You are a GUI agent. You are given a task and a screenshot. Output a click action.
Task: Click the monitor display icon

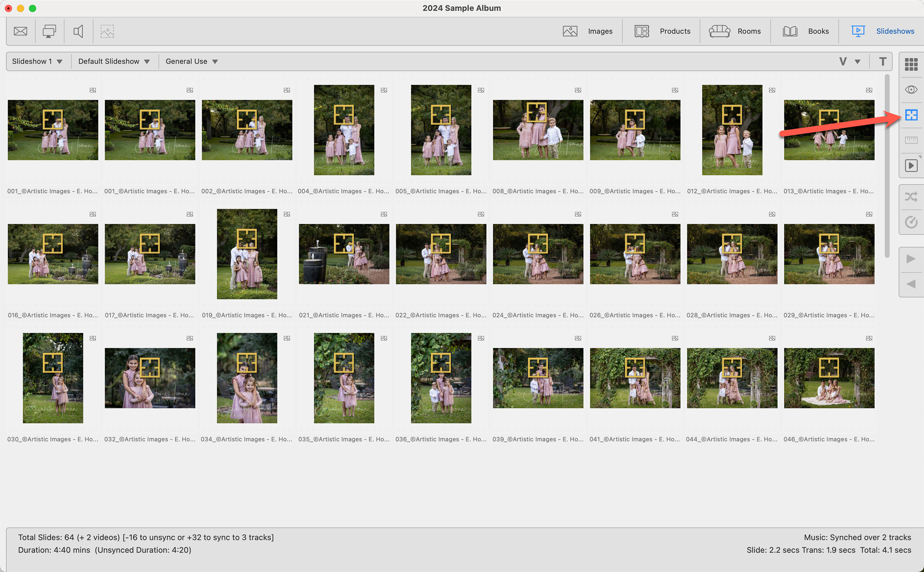click(49, 31)
